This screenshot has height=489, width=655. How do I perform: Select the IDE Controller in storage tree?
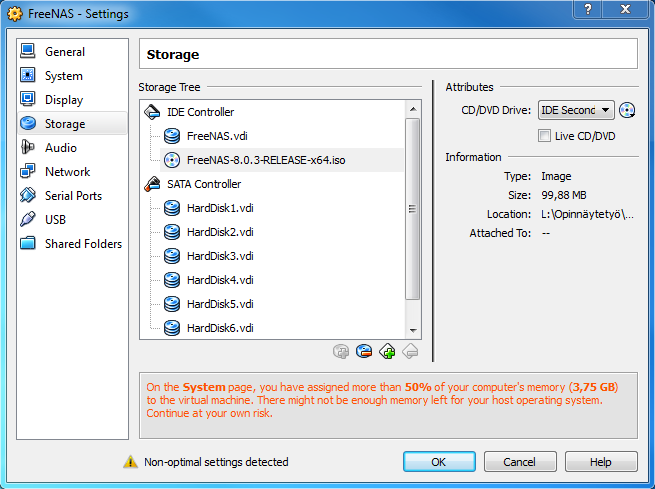(201, 112)
